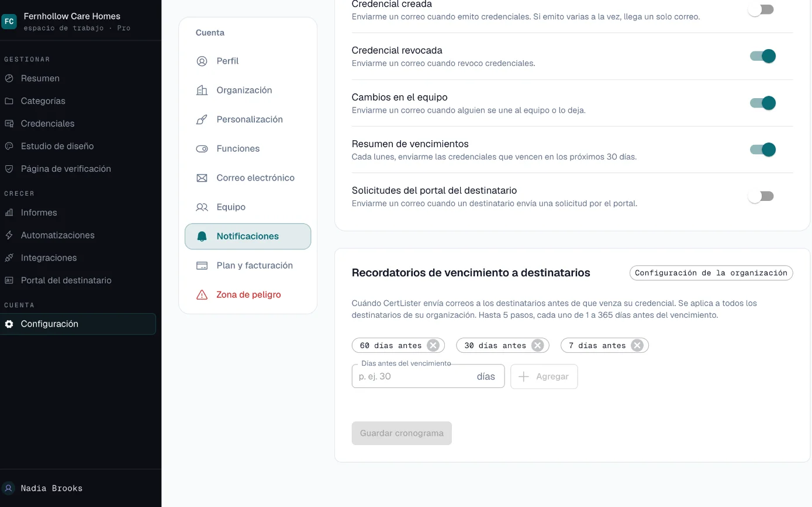Remove the 30 días antes chip
The image size is (812, 507).
pos(537,345)
